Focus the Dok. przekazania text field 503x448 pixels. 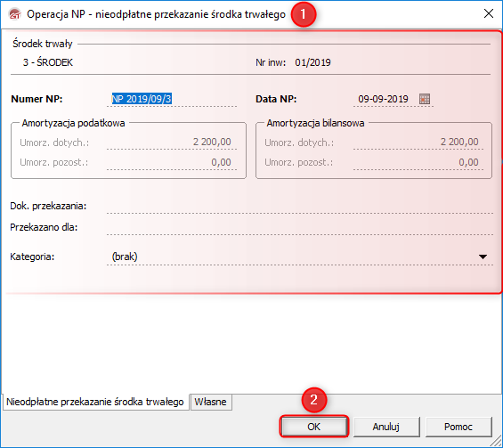coord(300,206)
